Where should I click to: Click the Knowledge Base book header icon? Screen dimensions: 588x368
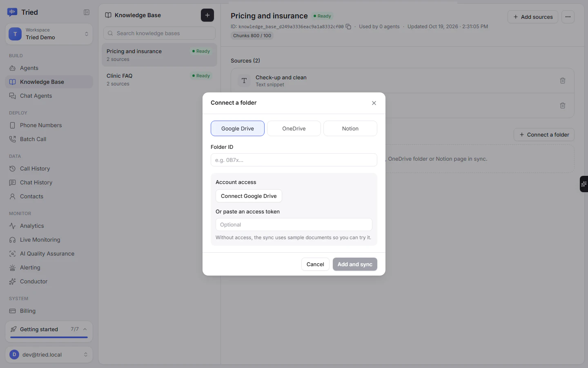point(108,15)
